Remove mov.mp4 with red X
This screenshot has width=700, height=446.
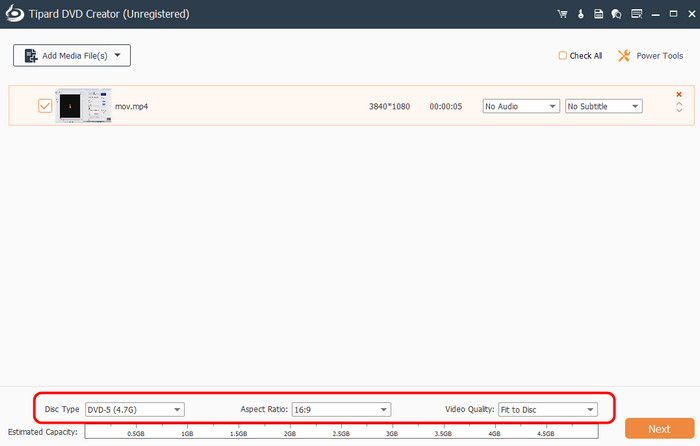point(679,94)
